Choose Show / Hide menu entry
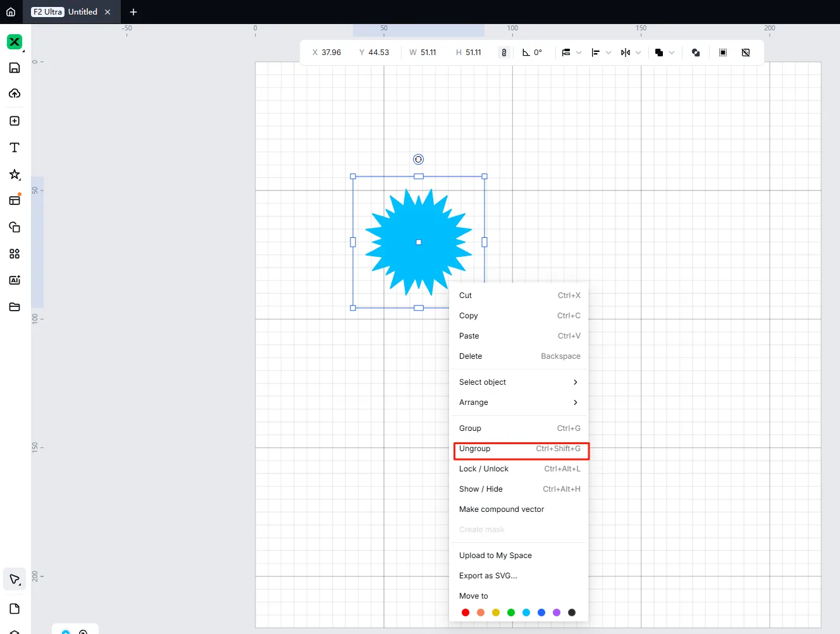The height and width of the screenshot is (634, 840). tap(519, 489)
